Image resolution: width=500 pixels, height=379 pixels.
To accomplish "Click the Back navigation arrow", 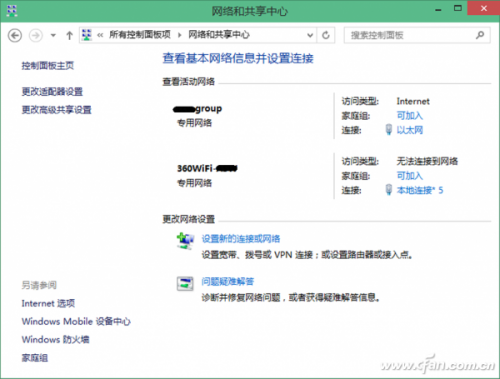I will coord(15,35).
